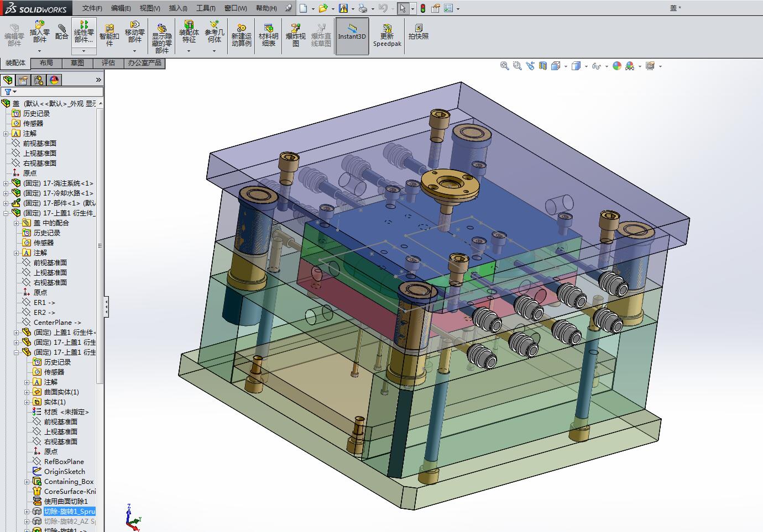Select the 移动零部件 (Move Component) tool
Screen dimensions: 763x532
pos(135,32)
